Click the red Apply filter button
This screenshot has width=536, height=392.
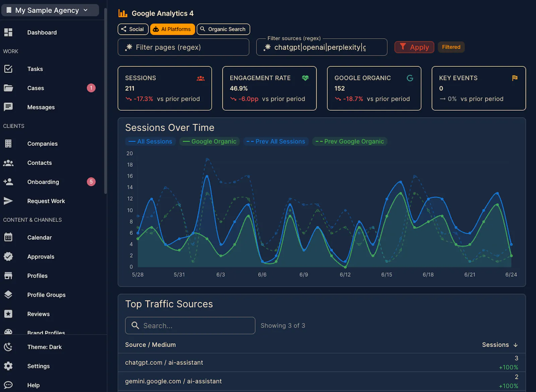tap(414, 47)
